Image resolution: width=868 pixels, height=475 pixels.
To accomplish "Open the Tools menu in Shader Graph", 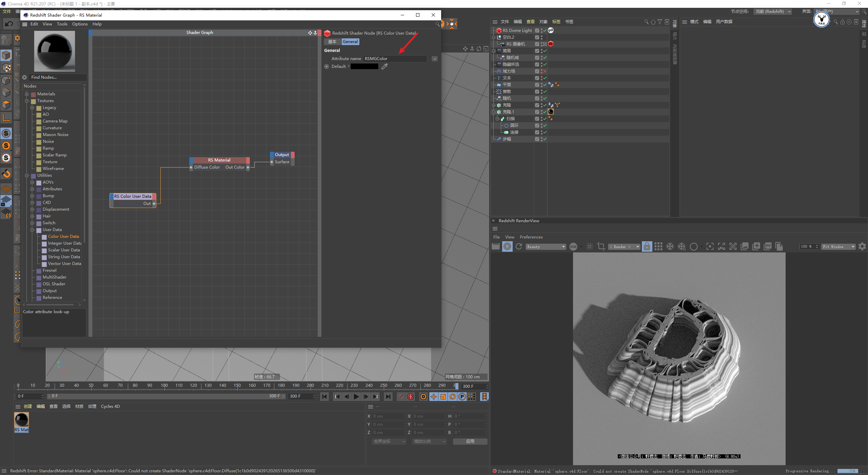I will [62, 24].
